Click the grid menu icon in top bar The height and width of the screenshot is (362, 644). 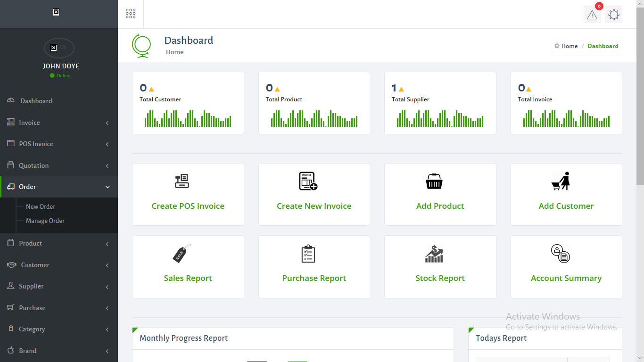point(131,14)
